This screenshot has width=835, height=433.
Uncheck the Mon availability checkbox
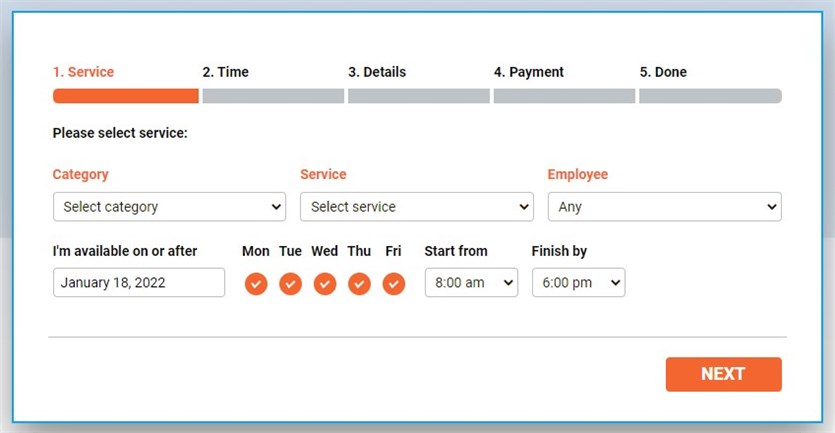256,284
